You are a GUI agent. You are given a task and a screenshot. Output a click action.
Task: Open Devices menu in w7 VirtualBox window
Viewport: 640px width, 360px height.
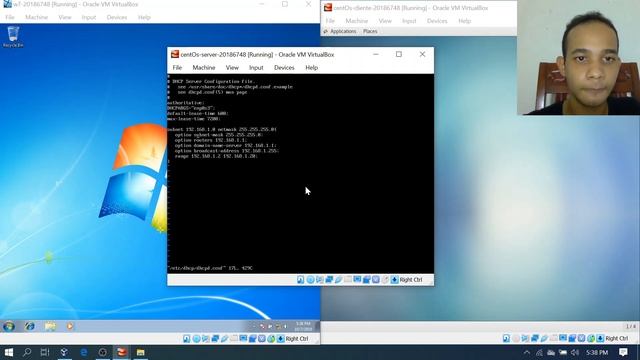point(117,17)
